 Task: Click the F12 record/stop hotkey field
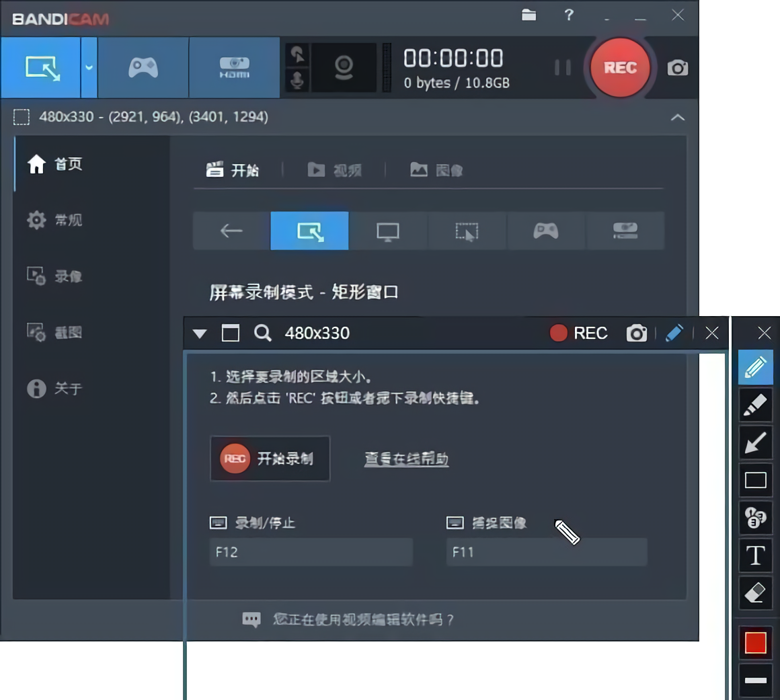(x=311, y=552)
